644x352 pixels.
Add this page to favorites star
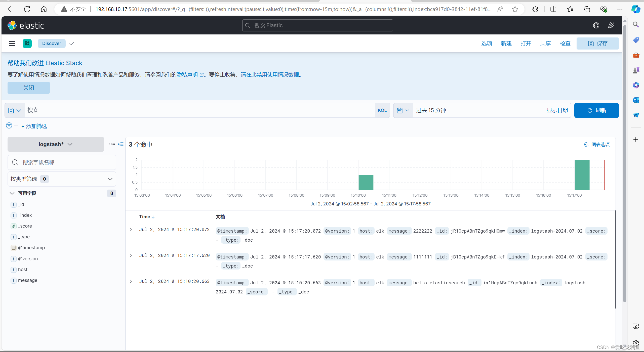[515, 9]
